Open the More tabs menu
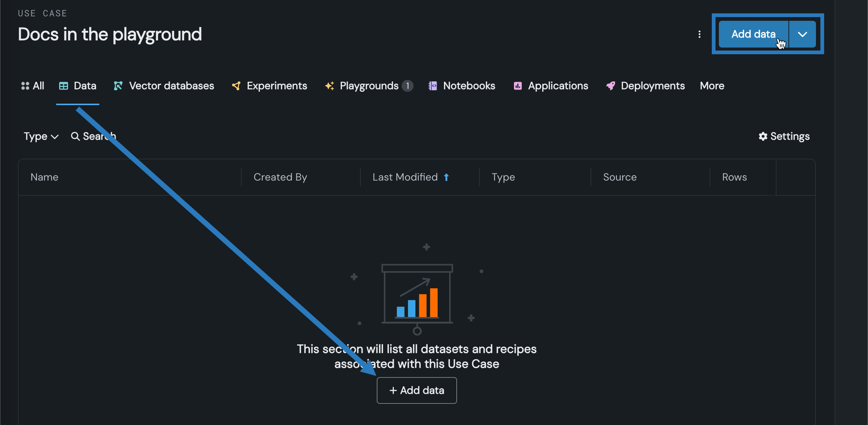868x425 pixels. 712,86
